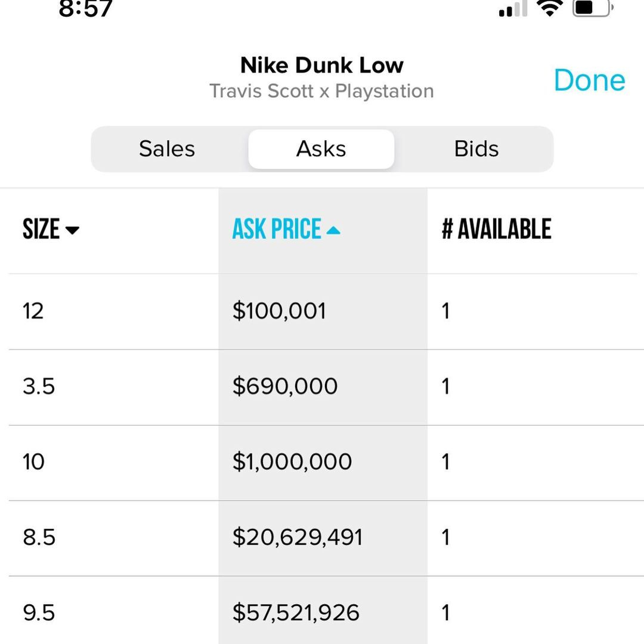This screenshot has width=644, height=644.
Task: Tap the battery status icon
Action: (x=593, y=7)
